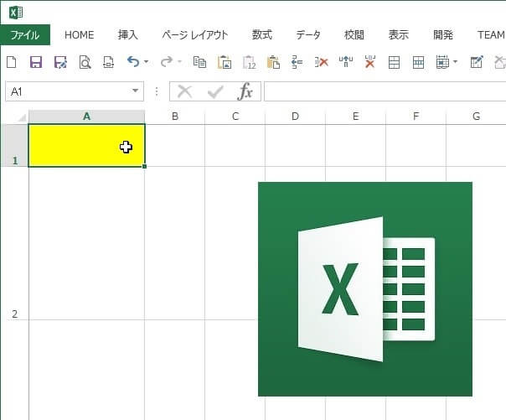Click the Insert Function fx button
The width and height of the screenshot is (506, 420).
[x=245, y=91]
